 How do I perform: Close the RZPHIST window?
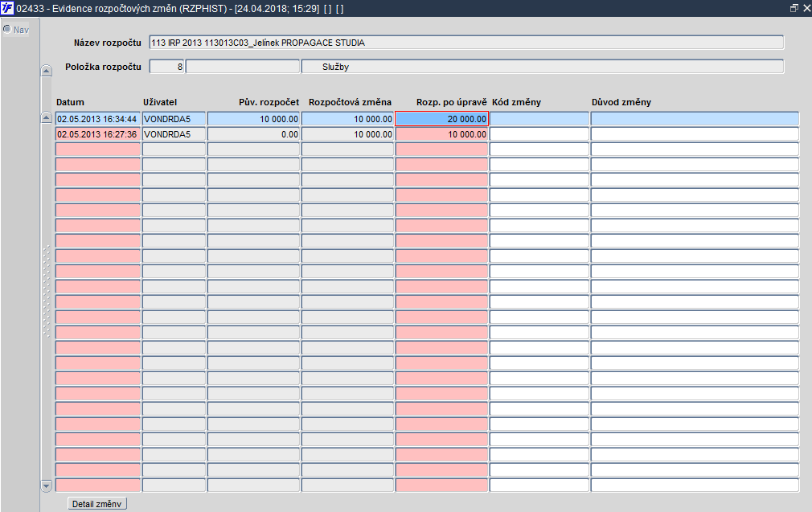(x=806, y=8)
